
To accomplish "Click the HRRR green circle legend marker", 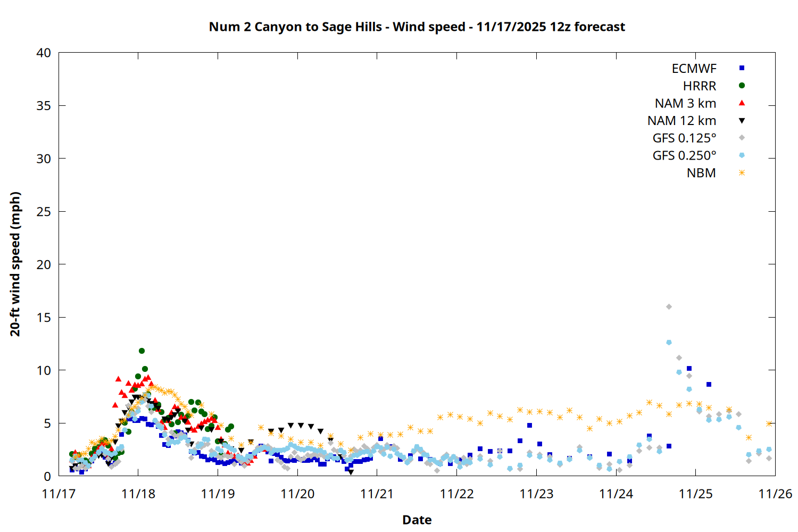I will (742, 86).
